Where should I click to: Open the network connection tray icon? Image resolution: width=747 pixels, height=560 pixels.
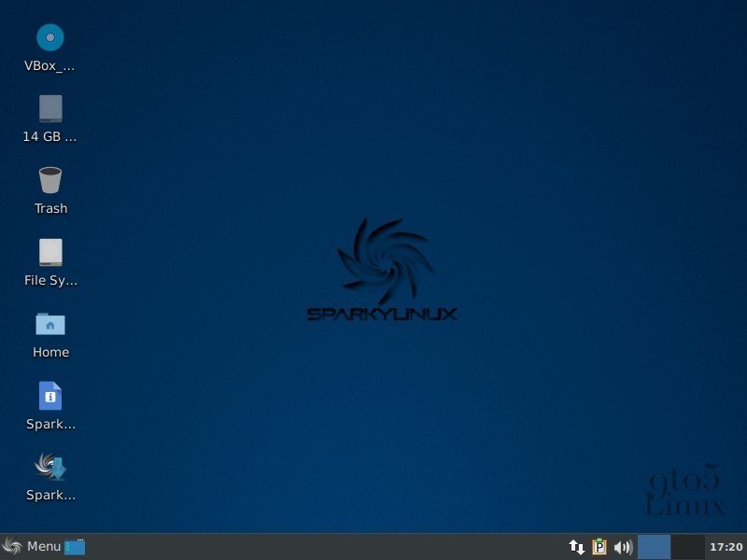[x=576, y=547]
